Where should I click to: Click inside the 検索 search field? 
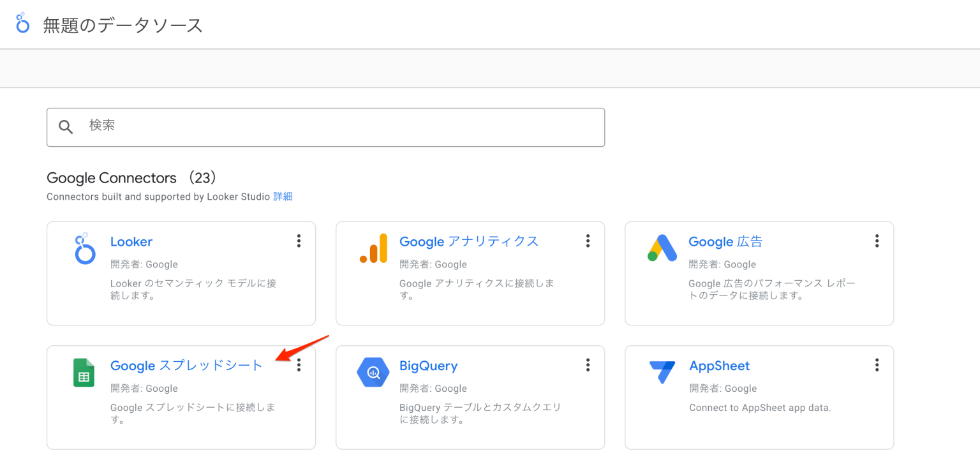coord(255,126)
